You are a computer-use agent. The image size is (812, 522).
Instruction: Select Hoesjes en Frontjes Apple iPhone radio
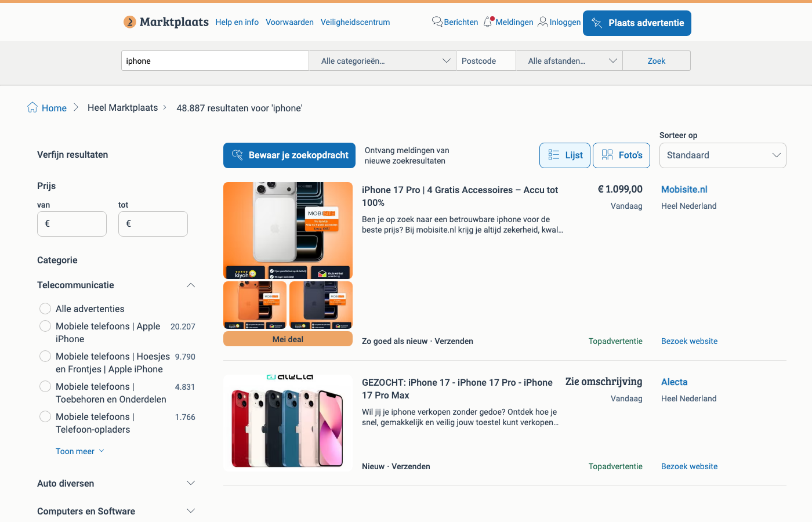point(45,356)
